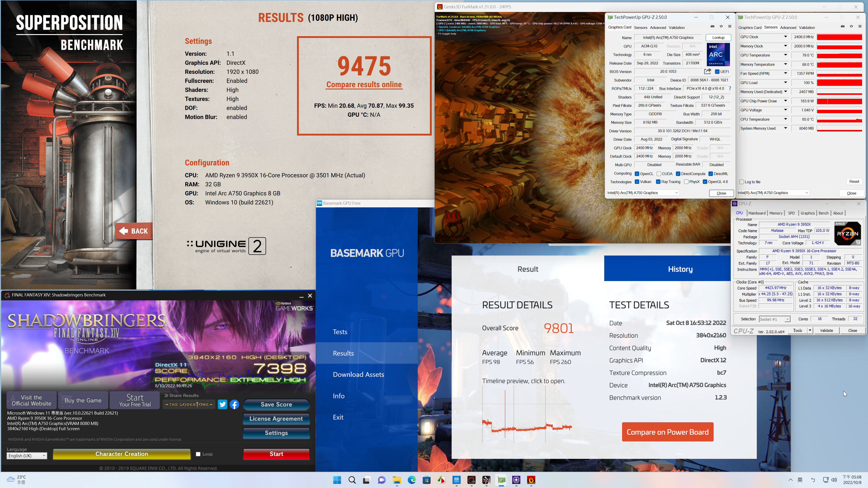The height and width of the screenshot is (488, 868).
Task: Toggle the UEFI checkbox in GPU-Z
Action: click(717, 71)
